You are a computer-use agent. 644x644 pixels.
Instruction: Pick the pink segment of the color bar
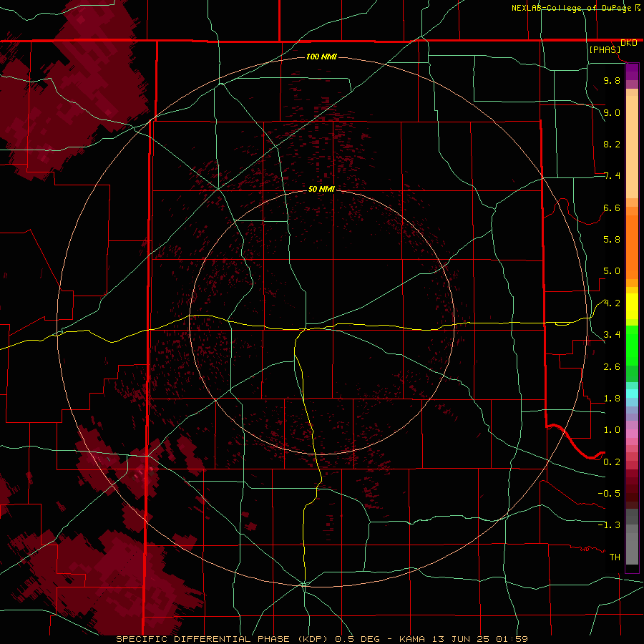[x=632, y=434]
